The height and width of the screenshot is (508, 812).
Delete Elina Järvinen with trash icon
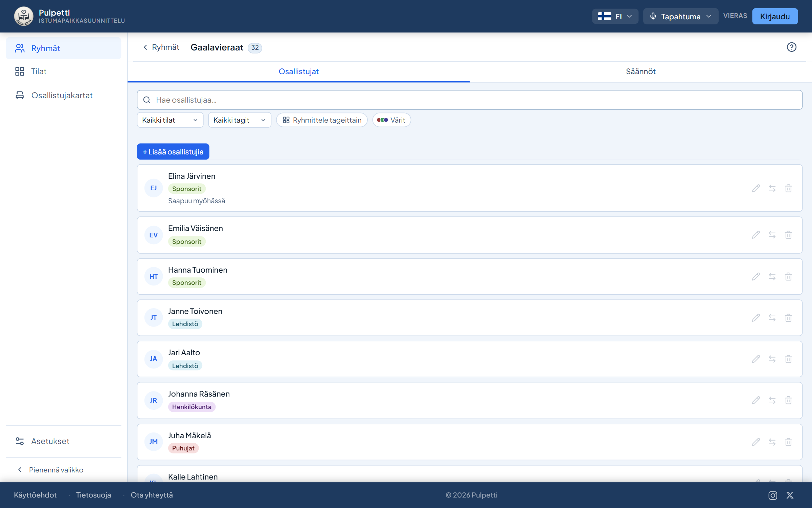coord(788,188)
